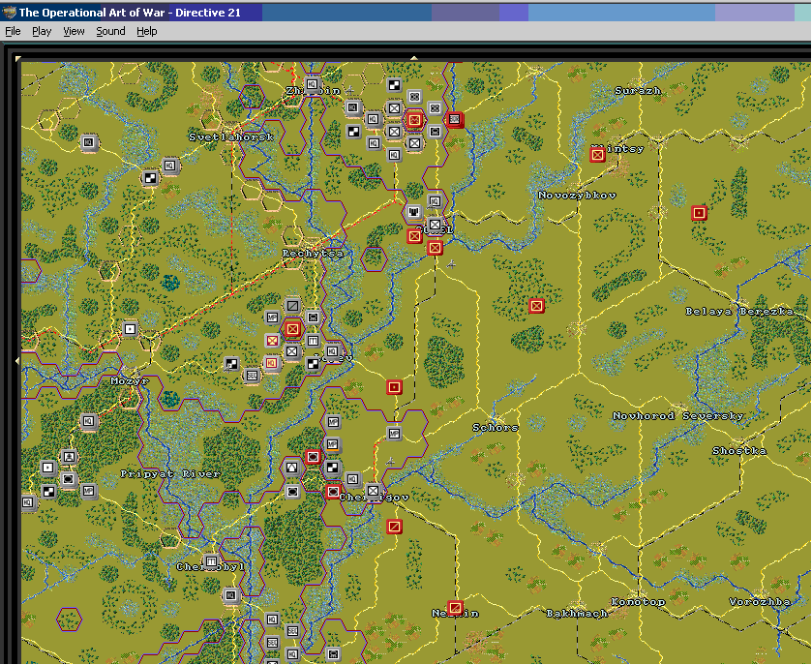The image size is (812, 665).
Task: Click the airfield marker beside Zhlobin
Action: tap(350, 91)
